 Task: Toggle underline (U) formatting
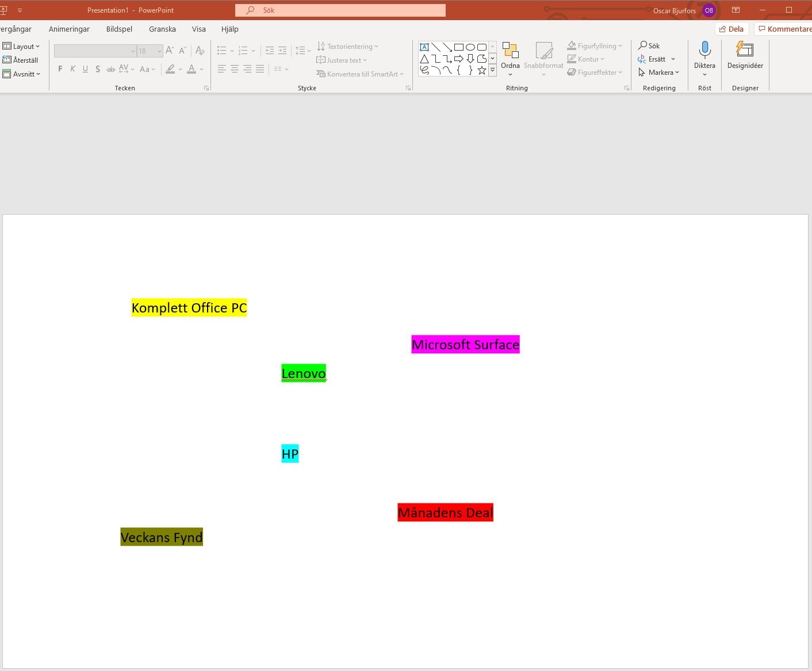pyautogui.click(x=85, y=69)
